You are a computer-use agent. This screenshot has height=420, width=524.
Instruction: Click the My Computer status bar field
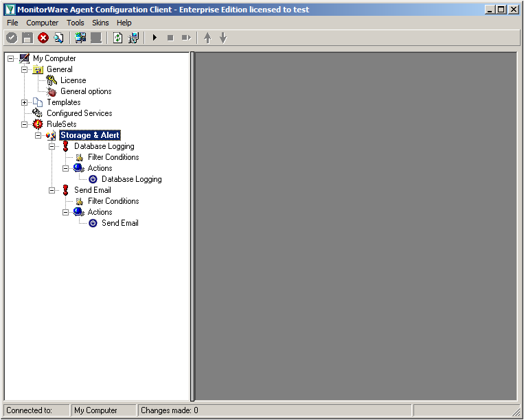click(x=104, y=410)
